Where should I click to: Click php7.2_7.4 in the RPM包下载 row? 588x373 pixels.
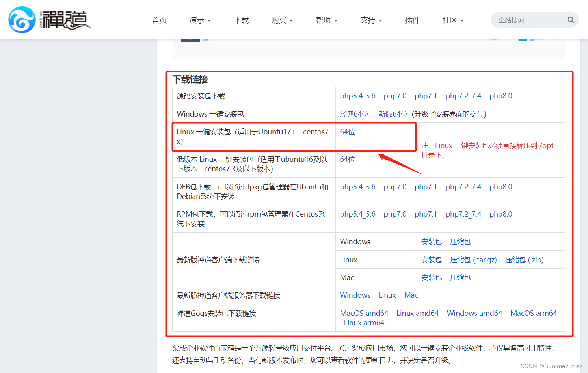click(x=463, y=214)
